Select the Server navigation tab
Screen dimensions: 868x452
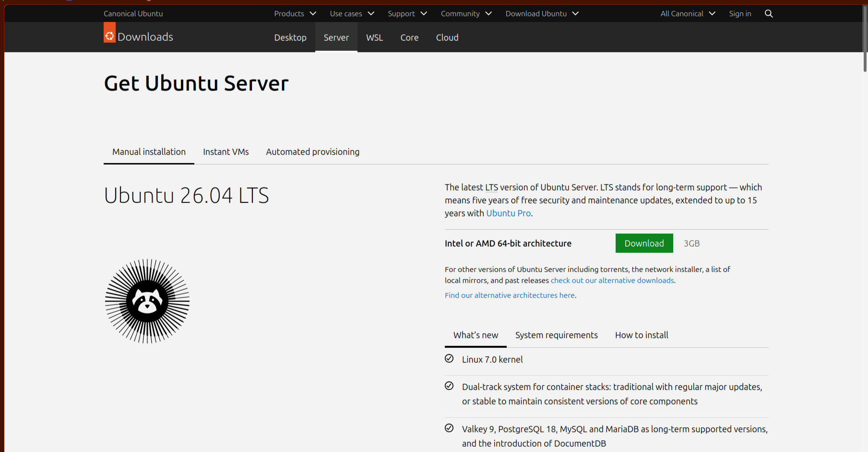[x=336, y=37]
